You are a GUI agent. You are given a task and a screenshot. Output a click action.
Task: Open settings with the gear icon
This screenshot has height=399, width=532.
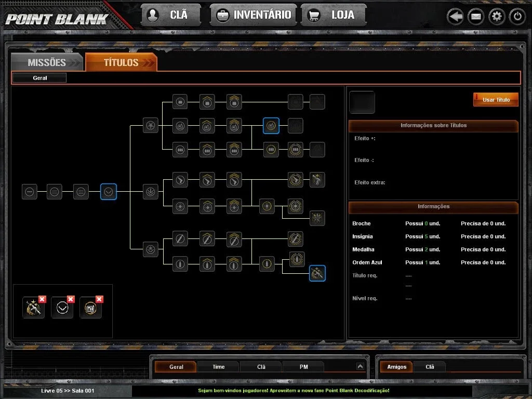pyautogui.click(x=497, y=16)
